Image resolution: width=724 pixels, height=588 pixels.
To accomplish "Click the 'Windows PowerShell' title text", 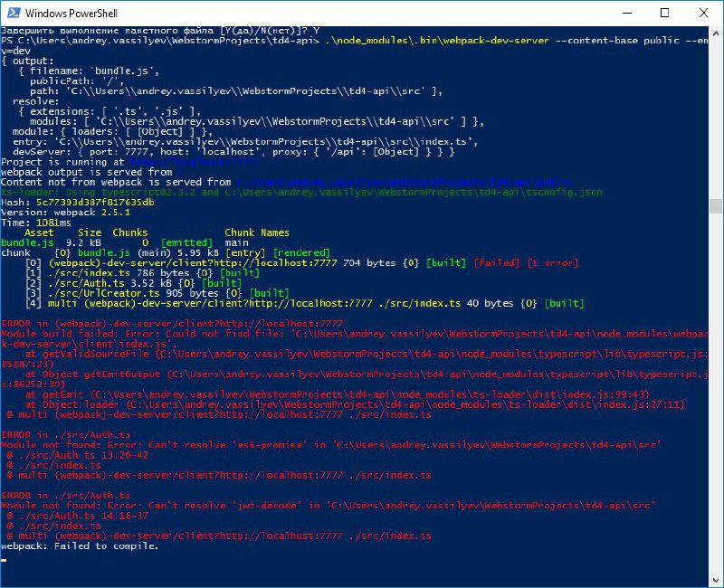I will [x=71, y=14].
